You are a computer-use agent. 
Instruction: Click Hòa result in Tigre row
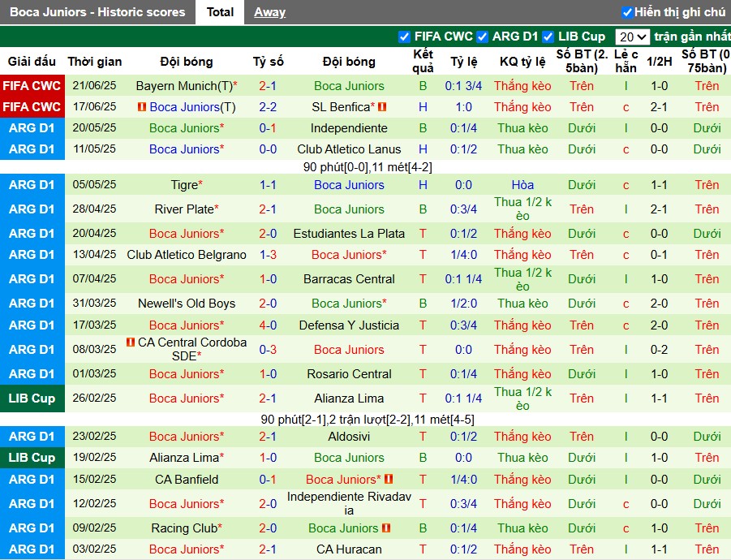522,185
